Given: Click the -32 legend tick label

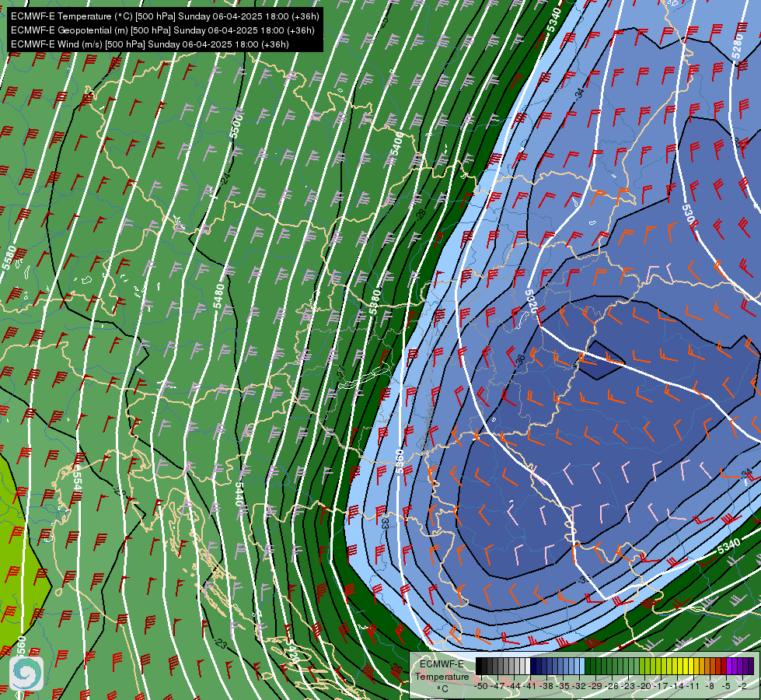Looking at the screenshot, I should pos(579,686).
